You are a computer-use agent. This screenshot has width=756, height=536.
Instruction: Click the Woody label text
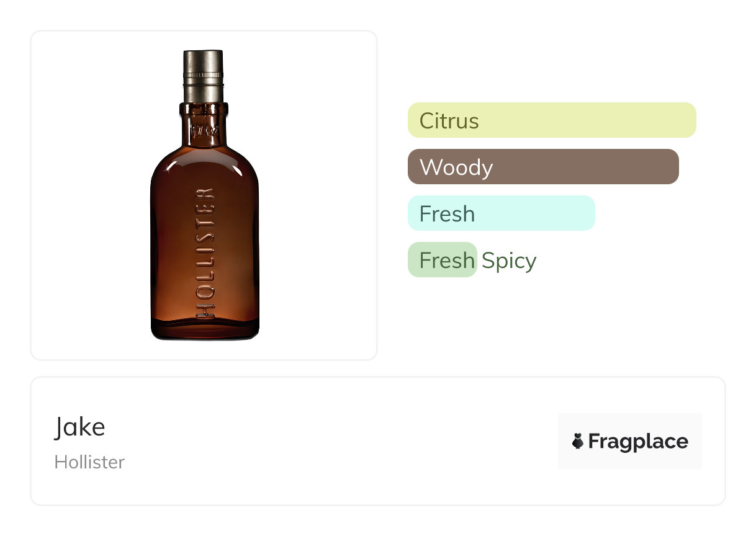(456, 167)
